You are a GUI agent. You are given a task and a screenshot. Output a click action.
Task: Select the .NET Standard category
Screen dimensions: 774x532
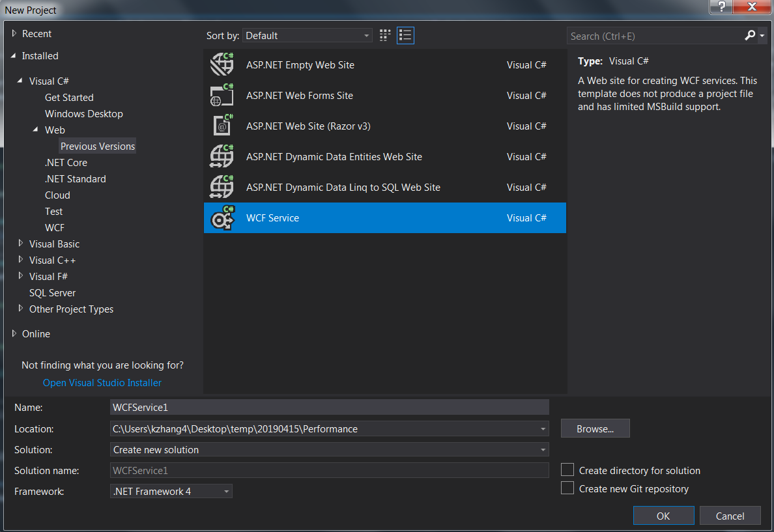click(76, 179)
